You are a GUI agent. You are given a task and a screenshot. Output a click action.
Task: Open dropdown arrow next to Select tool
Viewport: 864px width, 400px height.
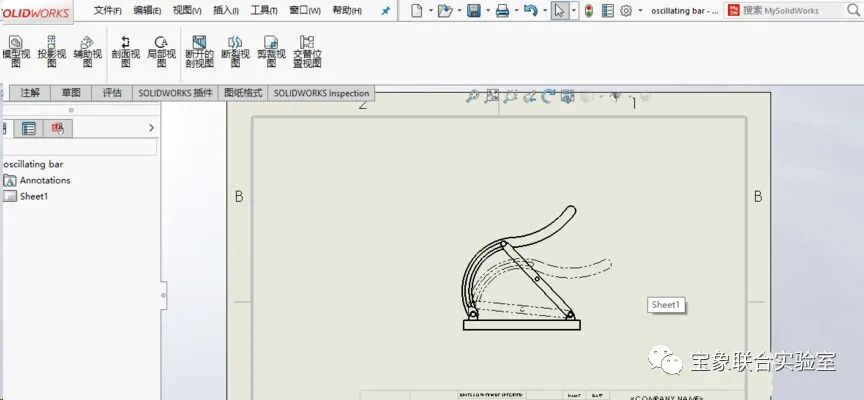pyautogui.click(x=574, y=10)
